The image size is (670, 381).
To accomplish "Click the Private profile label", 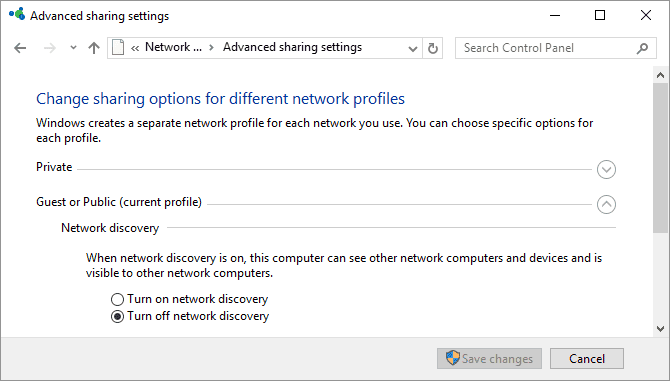I will (54, 167).
